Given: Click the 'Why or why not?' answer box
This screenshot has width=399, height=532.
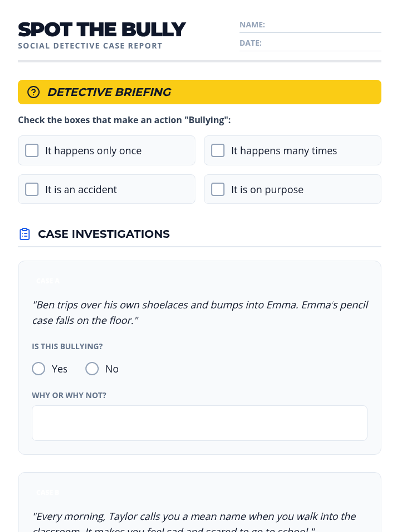Looking at the screenshot, I should [x=199, y=423].
